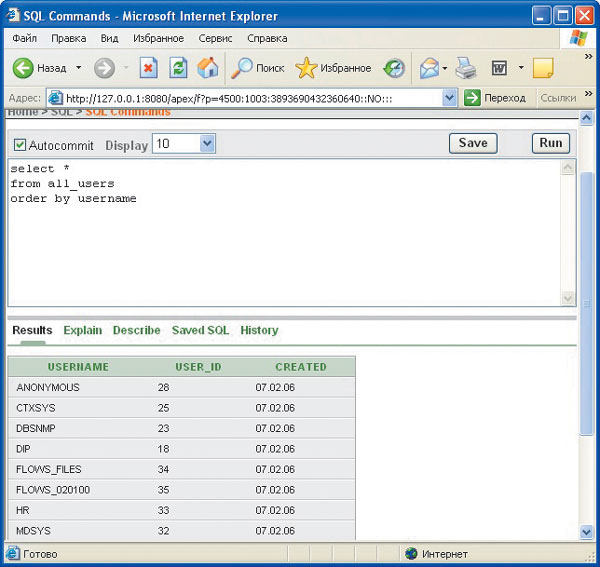600x567 pixels.
Task: Expand the Ссылки links chevron
Action: [589, 93]
